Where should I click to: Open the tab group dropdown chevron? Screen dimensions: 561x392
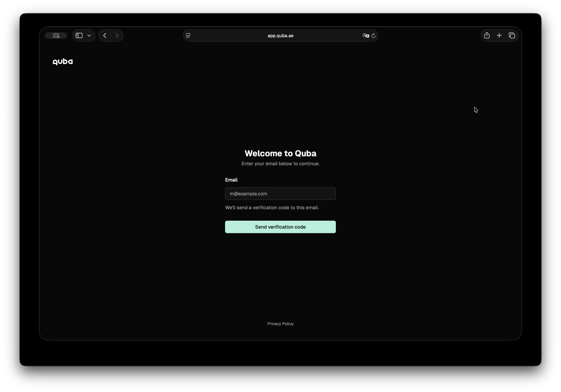(89, 35)
